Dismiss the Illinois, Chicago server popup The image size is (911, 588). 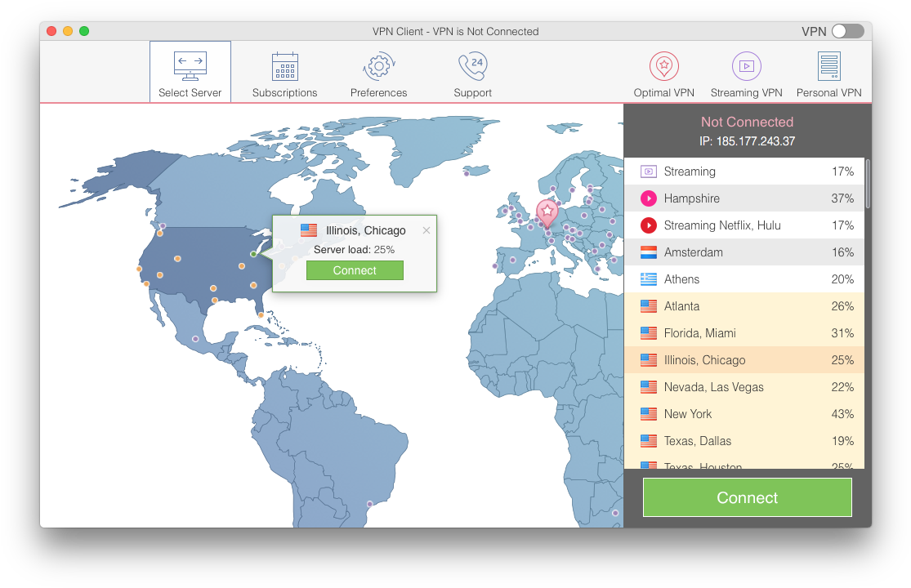point(426,230)
